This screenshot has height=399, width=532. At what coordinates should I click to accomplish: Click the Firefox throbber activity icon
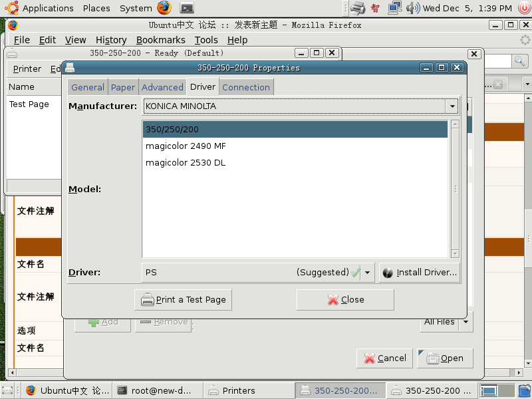tap(525, 40)
